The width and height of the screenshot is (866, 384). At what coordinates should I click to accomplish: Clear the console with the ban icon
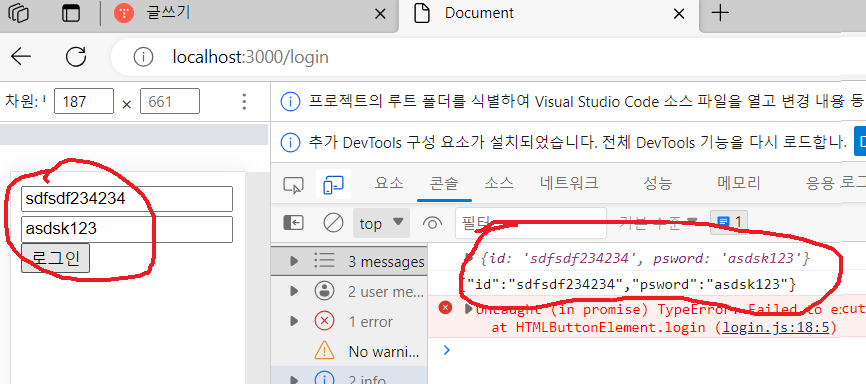(333, 223)
